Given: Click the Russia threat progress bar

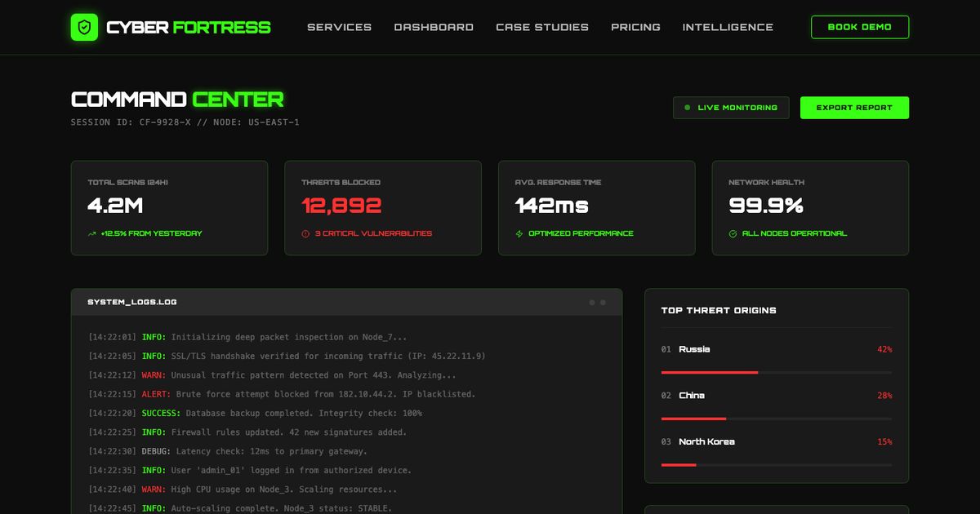Looking at the screenshot, I should coord(777,373).
